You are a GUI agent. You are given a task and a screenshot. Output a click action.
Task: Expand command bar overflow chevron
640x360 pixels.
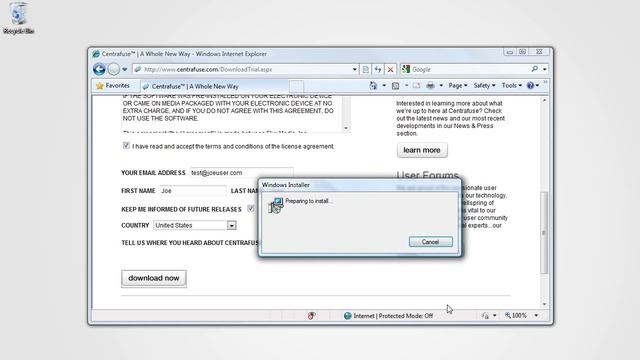(x=545, y=83)
